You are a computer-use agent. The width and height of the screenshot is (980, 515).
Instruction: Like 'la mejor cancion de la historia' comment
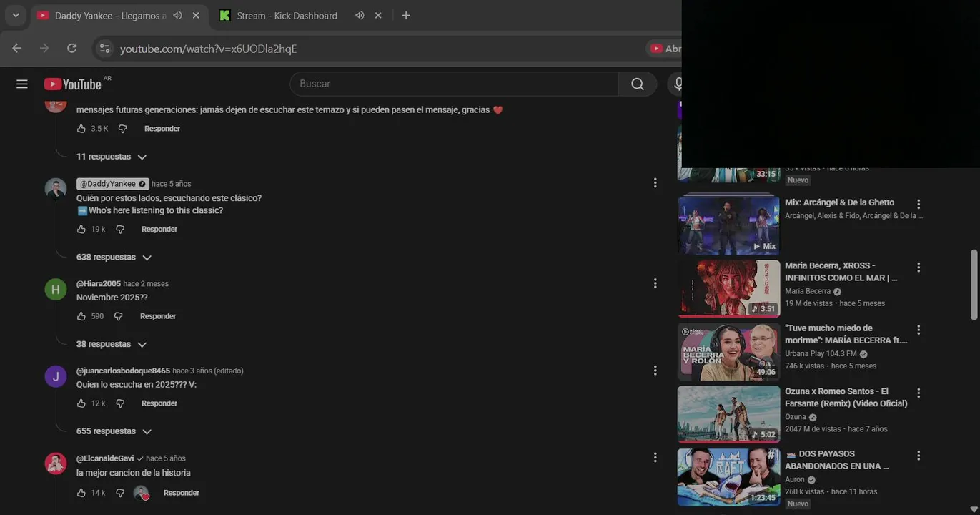coord(81,493)
